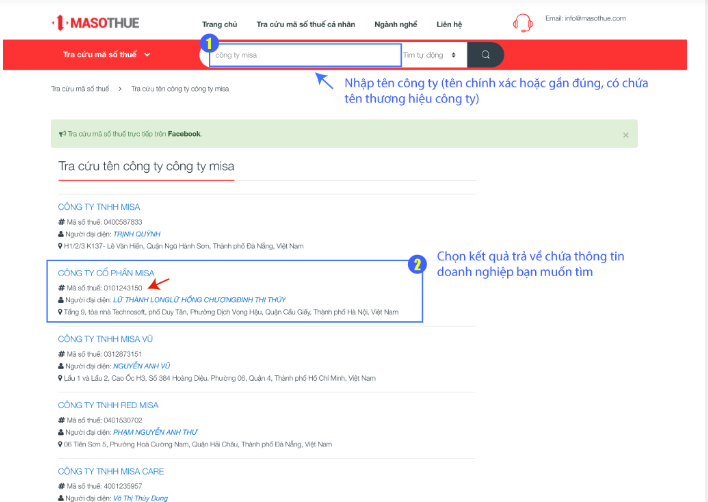Click the numbered step 1 badge
The width and height of the screenshot is (708, 502).
tap(208, 43)
